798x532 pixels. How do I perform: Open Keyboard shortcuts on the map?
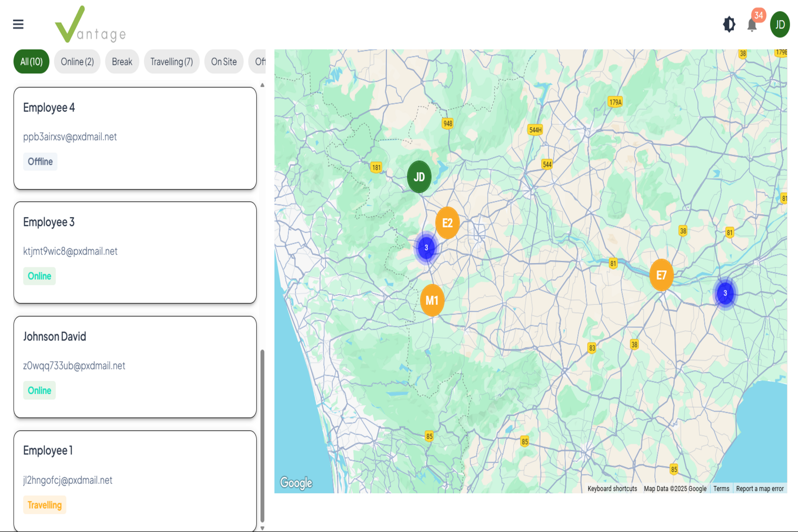[612, 488]
